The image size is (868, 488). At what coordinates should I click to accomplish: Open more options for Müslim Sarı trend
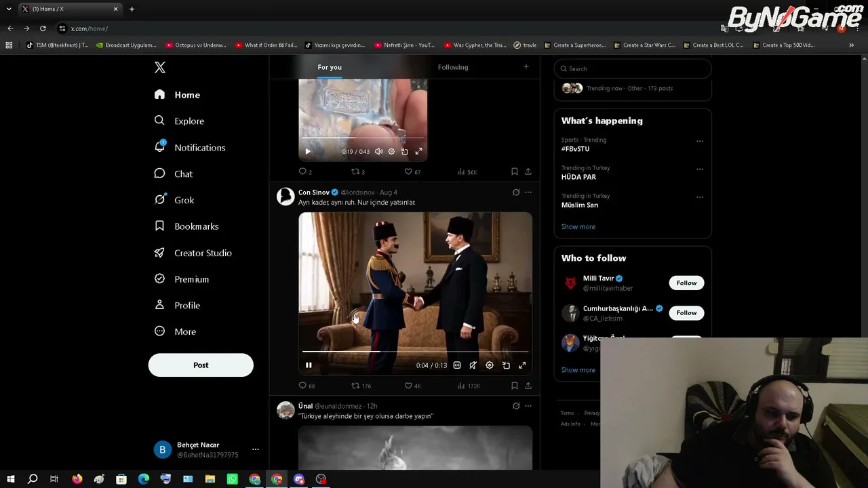[700, 197]
